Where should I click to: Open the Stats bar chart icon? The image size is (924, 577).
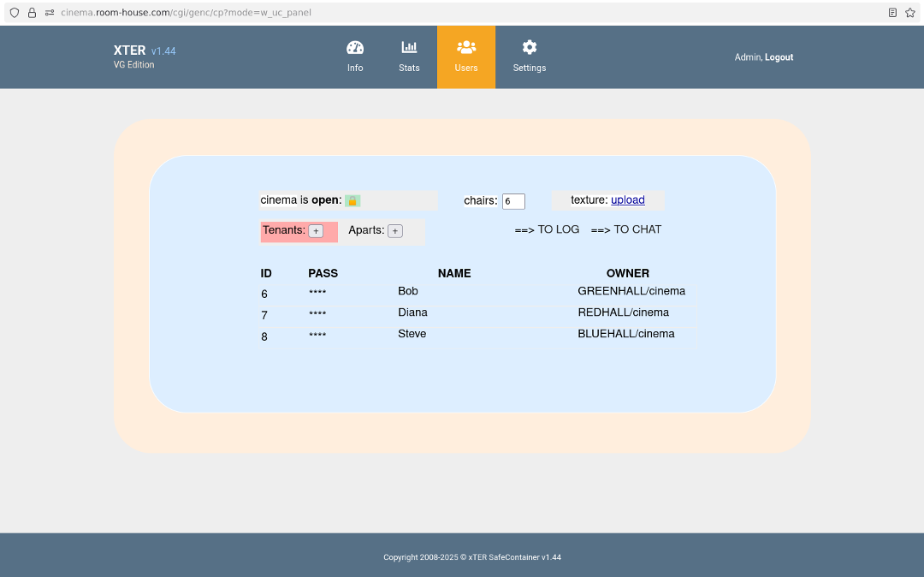(x=409, y=48)
